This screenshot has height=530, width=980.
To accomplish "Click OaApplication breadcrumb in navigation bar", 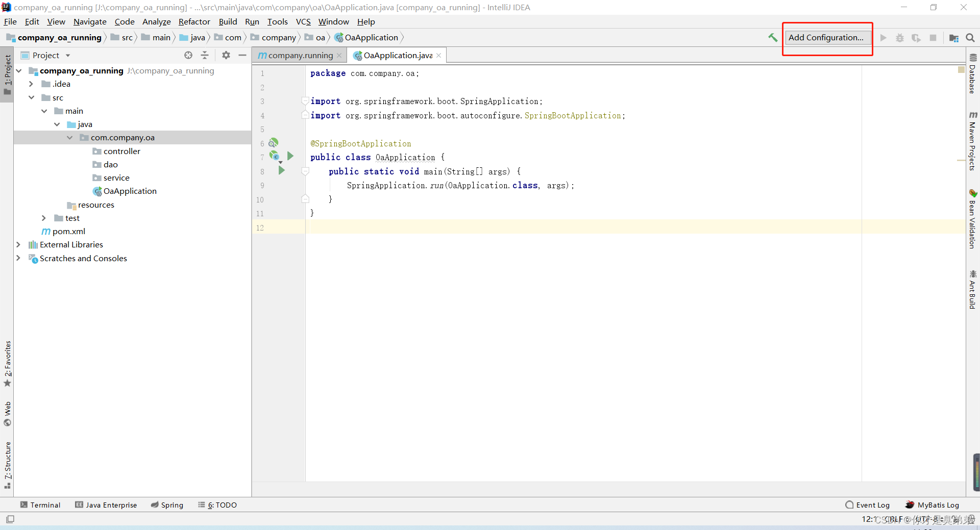I will point(366,38).
